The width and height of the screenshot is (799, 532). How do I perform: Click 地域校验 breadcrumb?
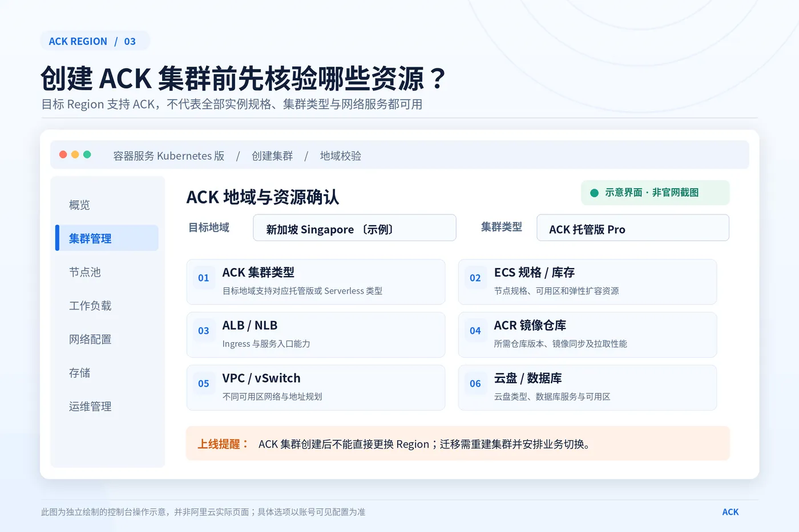(341, 156)
